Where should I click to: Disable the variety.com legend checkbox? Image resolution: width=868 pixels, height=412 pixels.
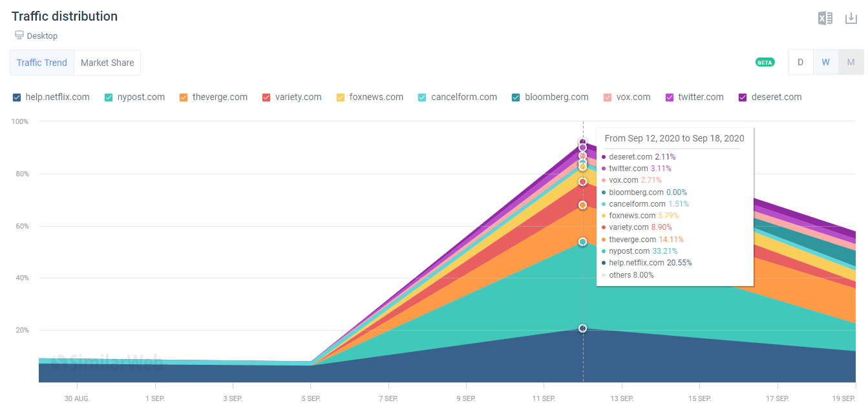[266, 98]
